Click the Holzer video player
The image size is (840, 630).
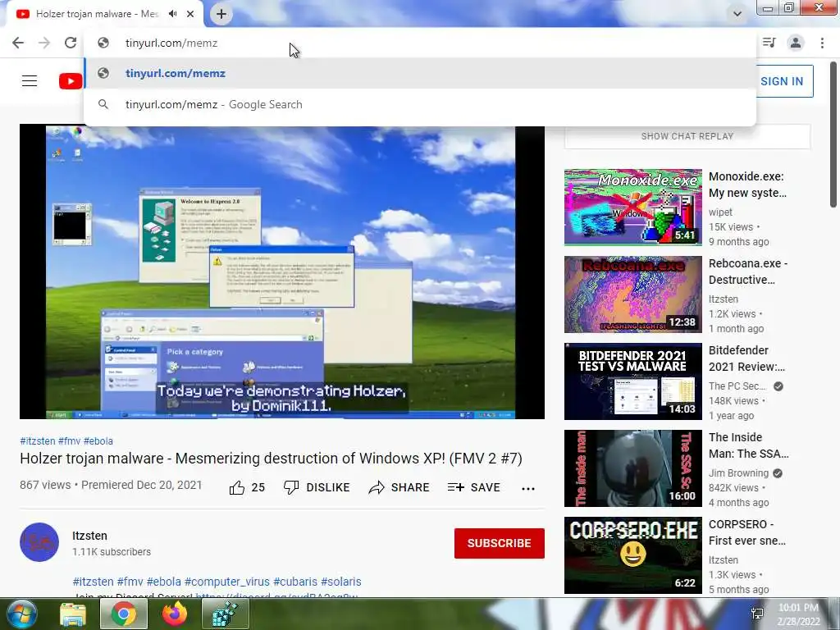point(282,272)
